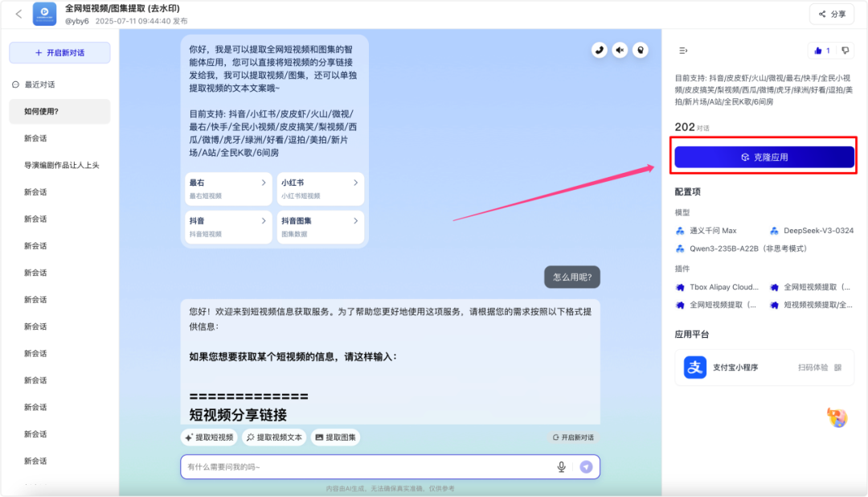Collapse the right details panel icon
The height and width of the screenshot is (497, 868).
pyautogui.click(x=683, y=51)
